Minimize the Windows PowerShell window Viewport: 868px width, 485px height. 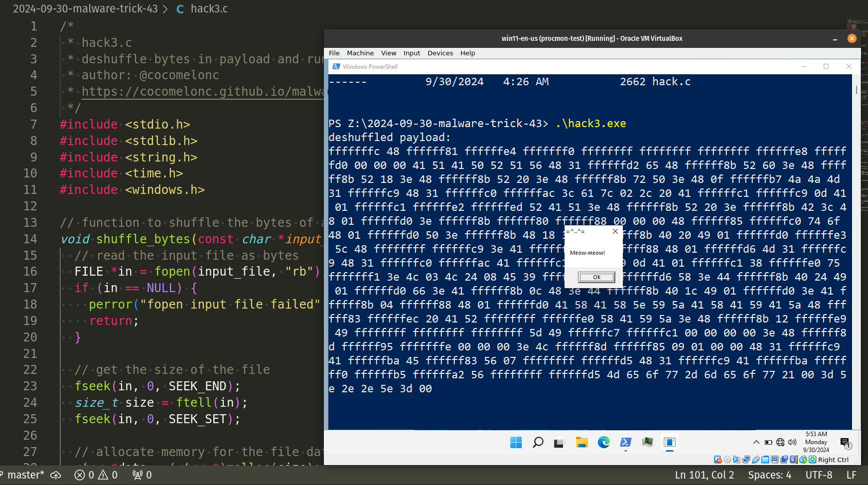(x=803, y=66)
